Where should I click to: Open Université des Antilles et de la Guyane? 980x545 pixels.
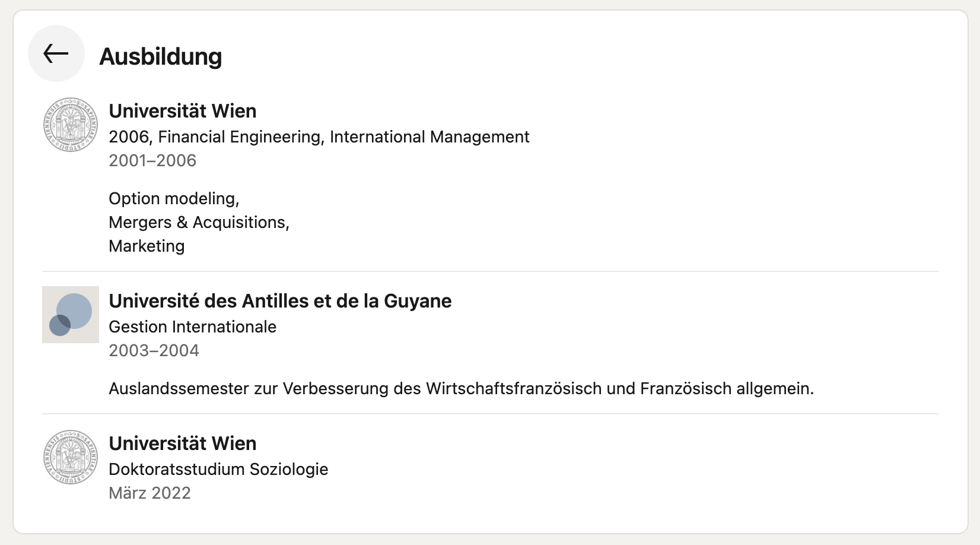pyautogui.click(x=280, y=301)
